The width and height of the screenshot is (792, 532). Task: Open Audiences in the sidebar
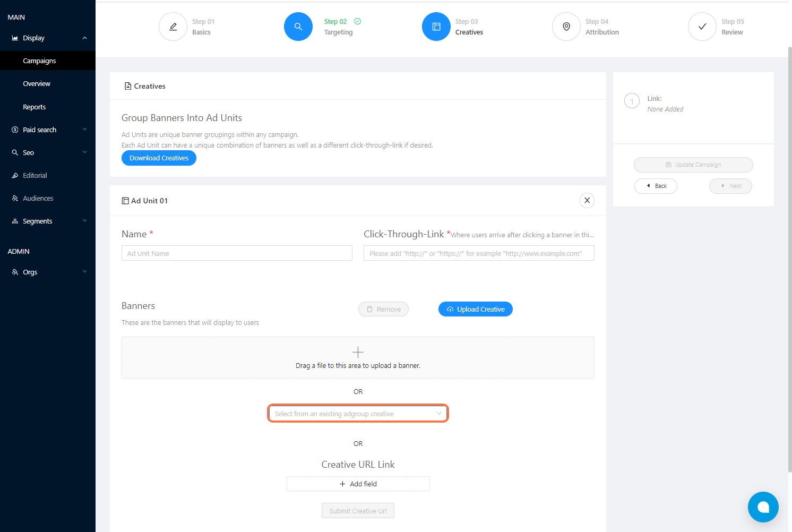(38, 198)
